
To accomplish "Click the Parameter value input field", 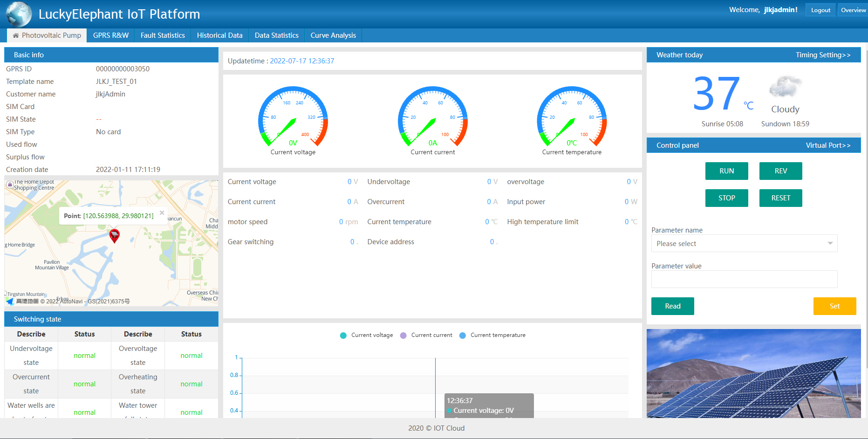I will point(744,279).
